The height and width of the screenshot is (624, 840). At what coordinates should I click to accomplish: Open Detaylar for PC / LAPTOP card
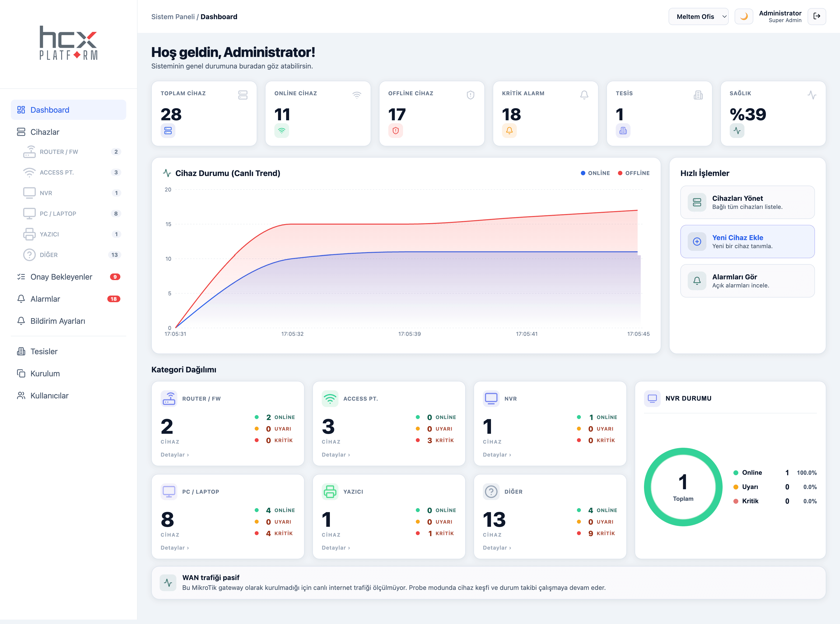175,548
